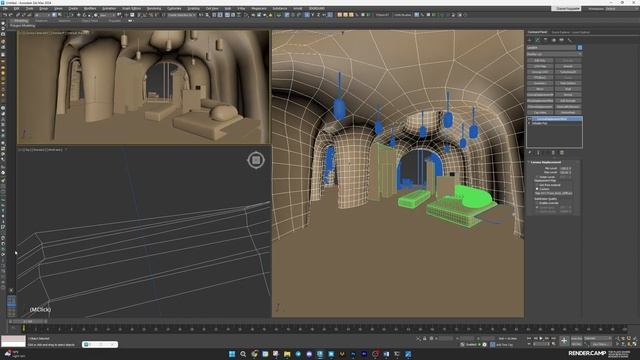Click the object name field
The width and height of the screenshot is (640, 360).
(x=551, y=47)
